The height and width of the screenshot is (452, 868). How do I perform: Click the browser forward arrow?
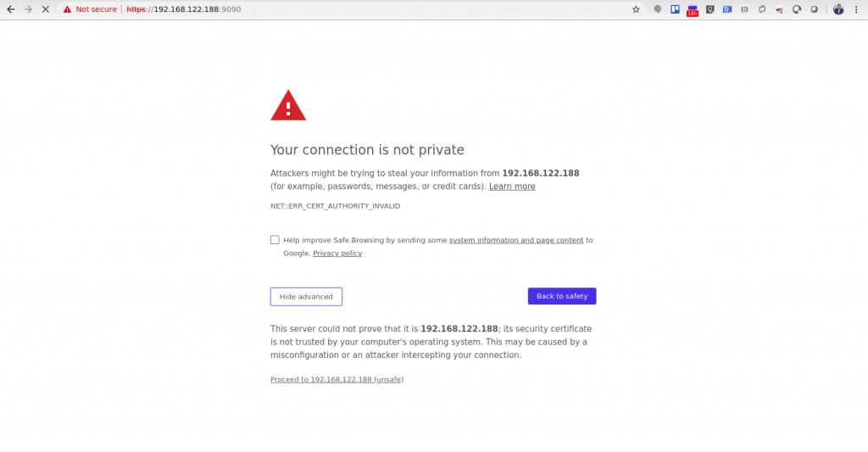(28, 9)
